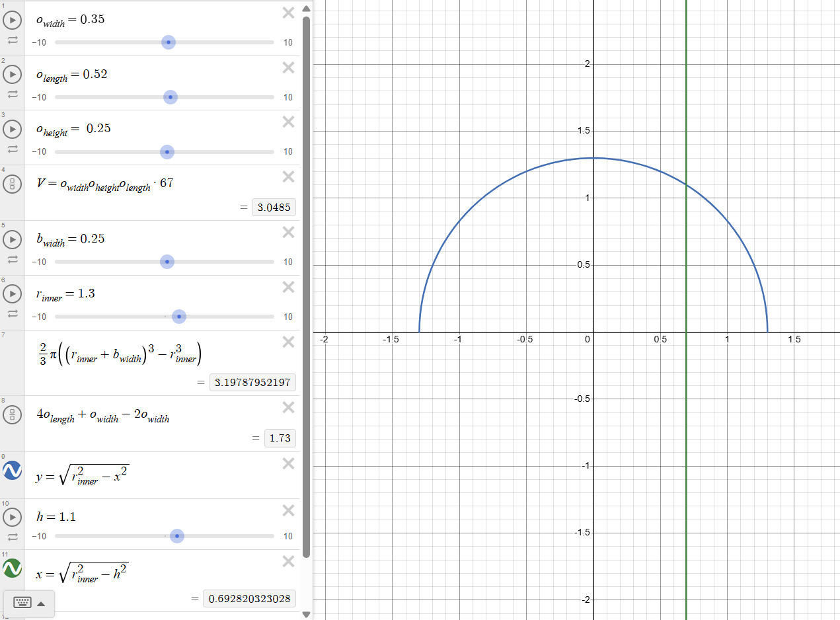Click the r_inner slider handle
This screenshot has width=840, height=620.
tap(178, 317)
